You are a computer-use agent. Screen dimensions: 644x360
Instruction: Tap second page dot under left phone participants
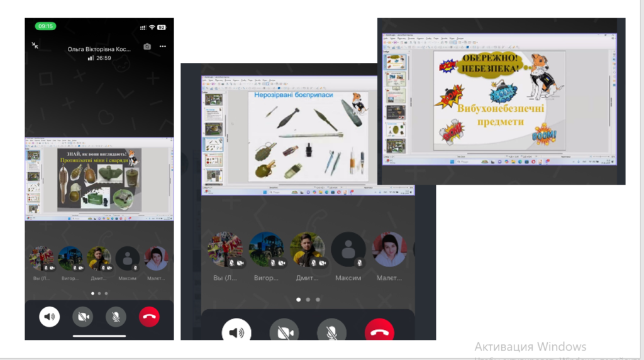(x=99, y=293)
